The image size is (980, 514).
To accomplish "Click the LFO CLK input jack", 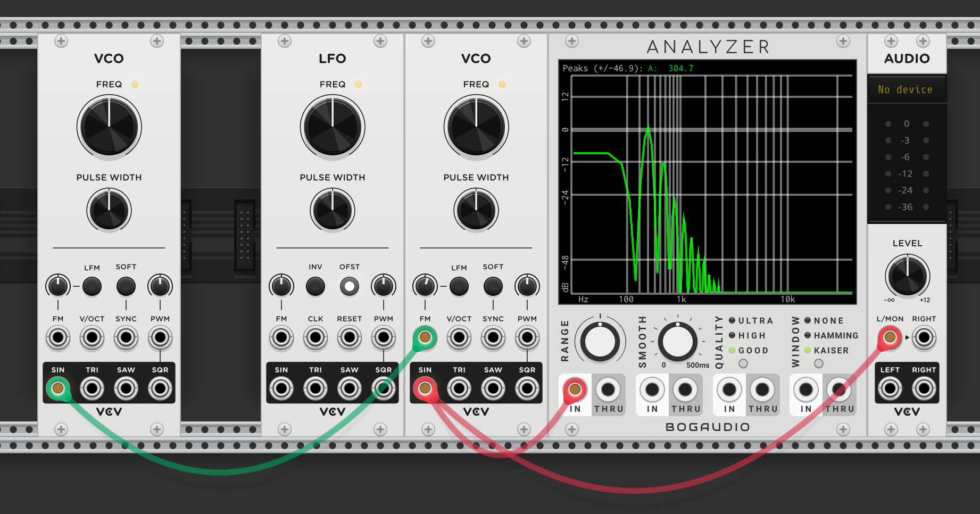I will pyautogui.click(x=315, y=337).
